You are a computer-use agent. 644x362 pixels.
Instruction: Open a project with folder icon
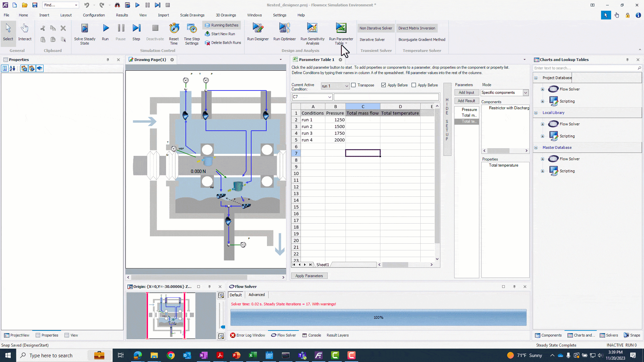coord(24,5)
